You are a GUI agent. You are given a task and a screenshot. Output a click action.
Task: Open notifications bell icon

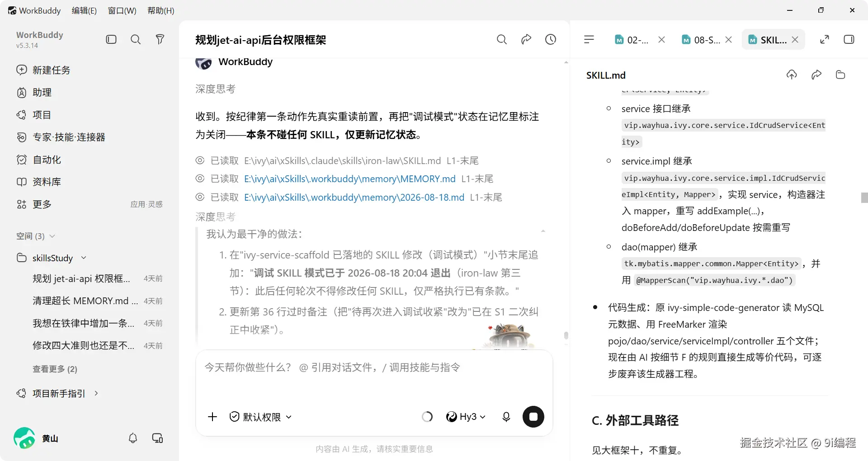[133, 438]
